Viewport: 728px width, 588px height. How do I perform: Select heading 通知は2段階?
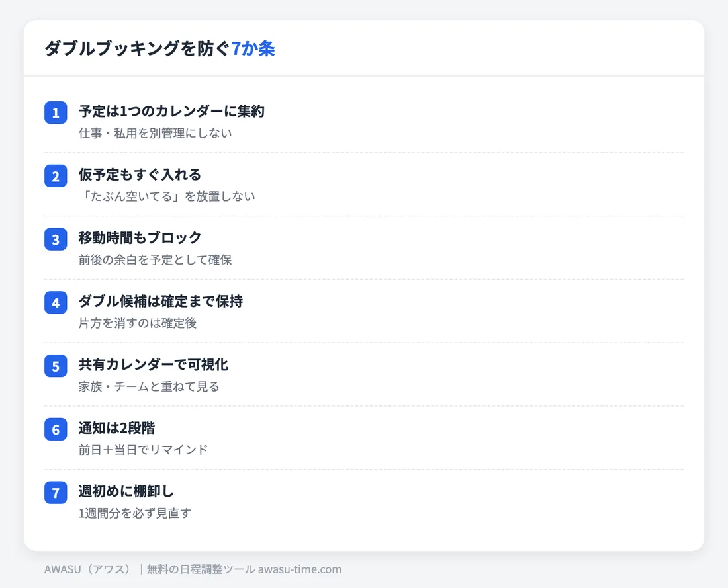[x=116, y=428]
